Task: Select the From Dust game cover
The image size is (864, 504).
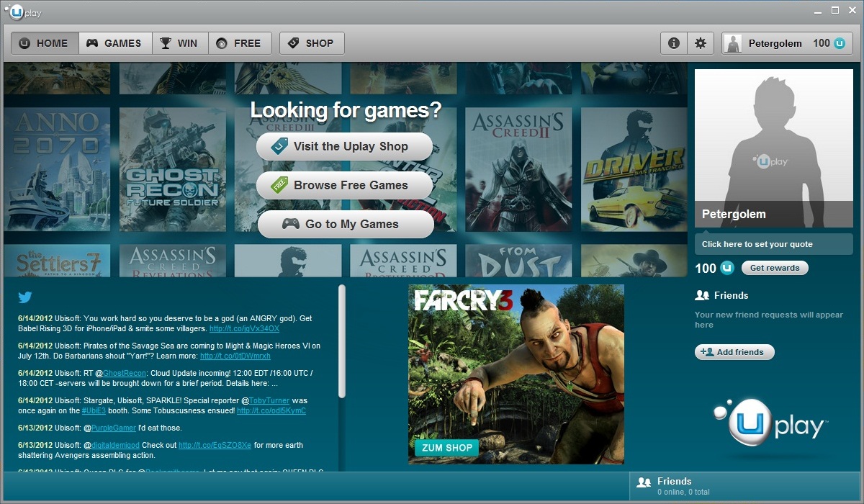Action: tap(518, 261)
